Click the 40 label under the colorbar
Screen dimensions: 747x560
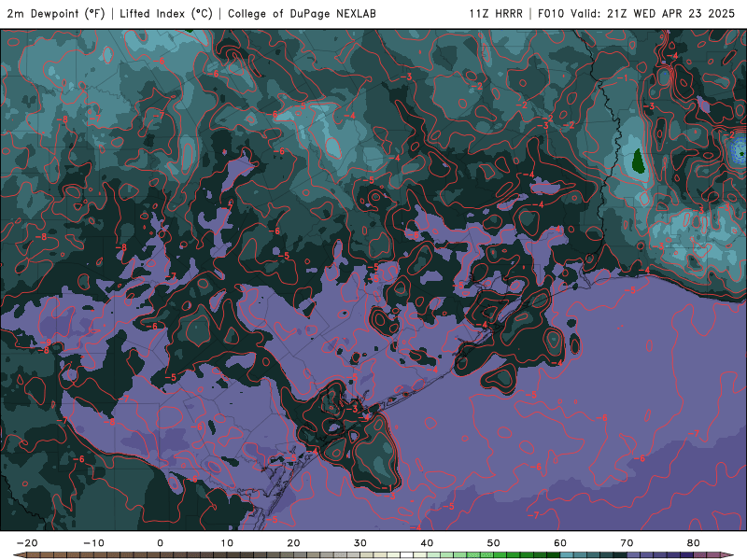pyautogui.click(x=427, y=543)
